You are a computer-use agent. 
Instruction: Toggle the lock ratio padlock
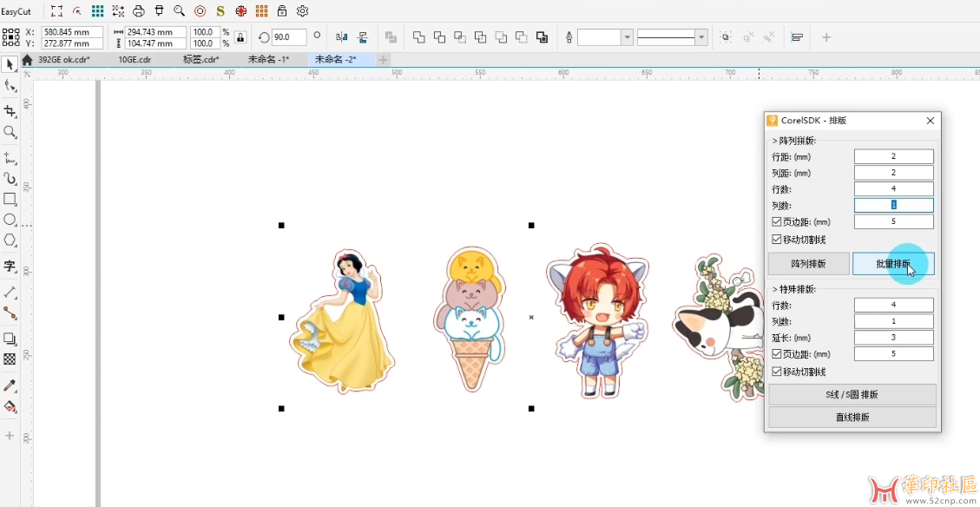coord(240,37)
